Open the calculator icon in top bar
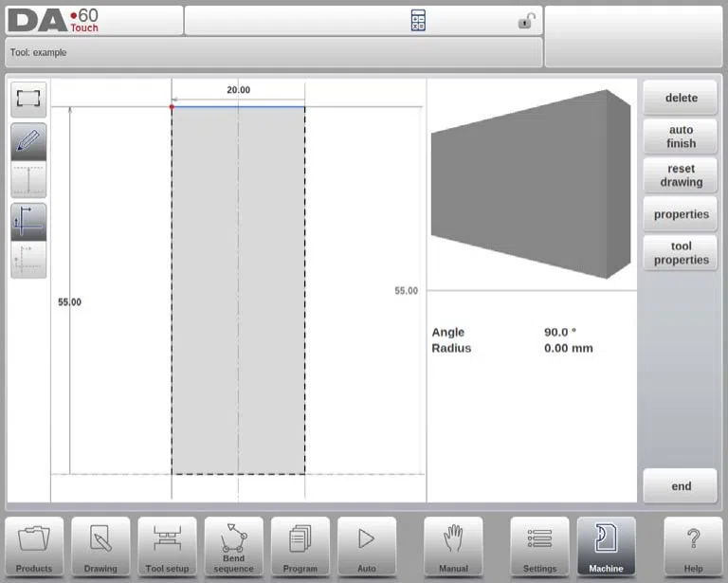The image size is (728, 583). pyautogui.click(x=418, y=21)
